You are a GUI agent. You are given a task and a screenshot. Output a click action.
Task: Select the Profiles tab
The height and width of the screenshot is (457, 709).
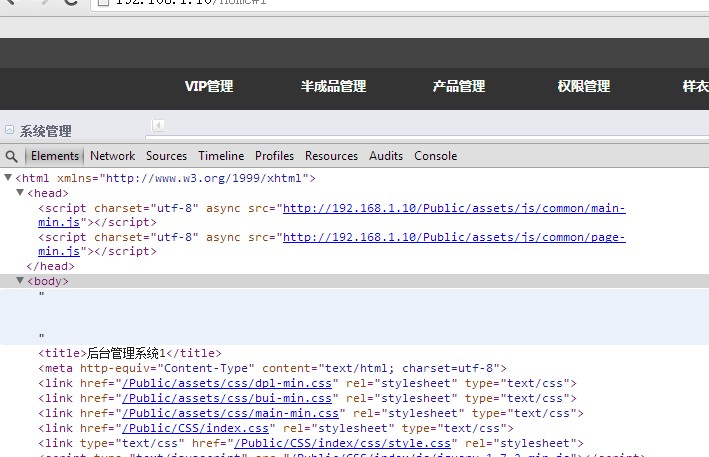(x=274, y=156)
